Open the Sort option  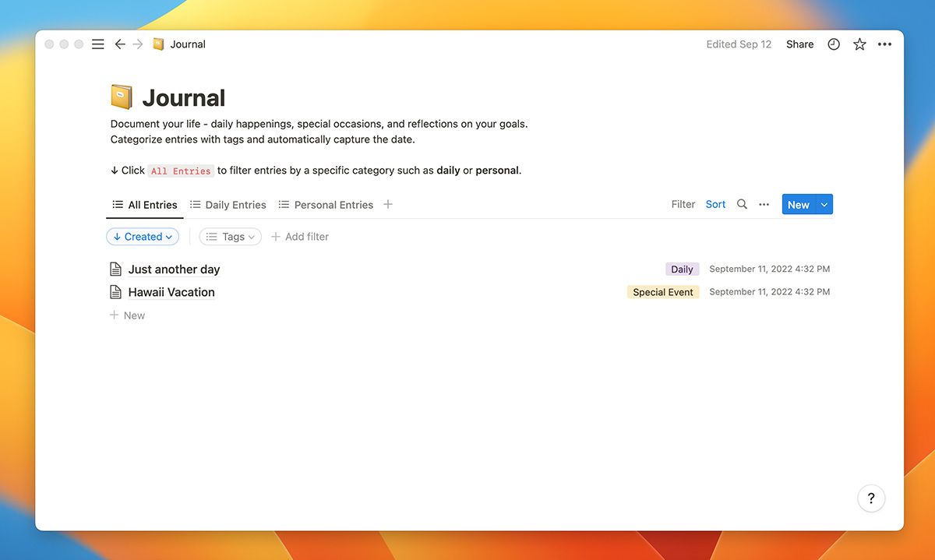(x=715, y=204)
